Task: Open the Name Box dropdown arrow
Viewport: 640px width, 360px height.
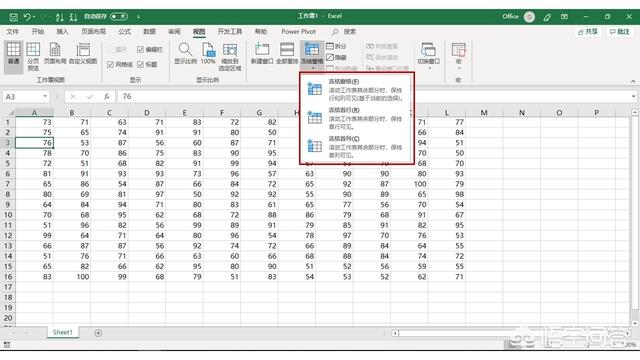Action: pyautogui.click(x=45, y=97)
